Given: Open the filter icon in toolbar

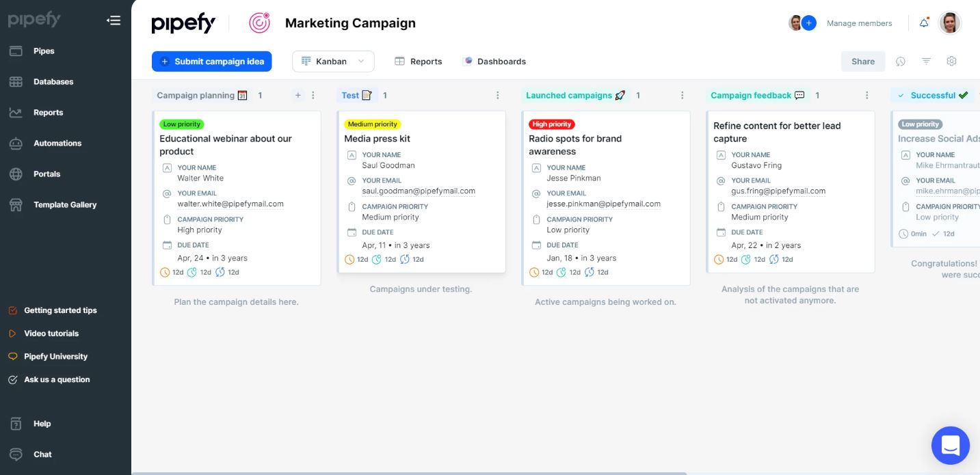Looking at the screenshot, I should [926, 61].
